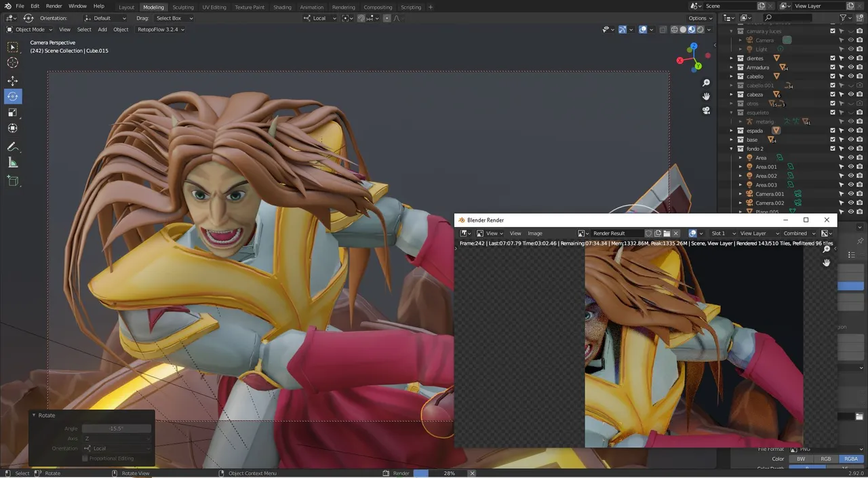Pick the Scale tool
The image size is (868, 478).
[13, 113]
